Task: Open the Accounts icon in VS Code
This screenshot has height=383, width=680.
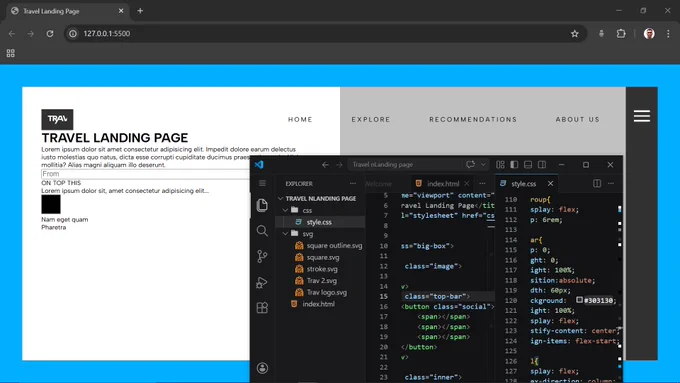Action: [262, 368]
